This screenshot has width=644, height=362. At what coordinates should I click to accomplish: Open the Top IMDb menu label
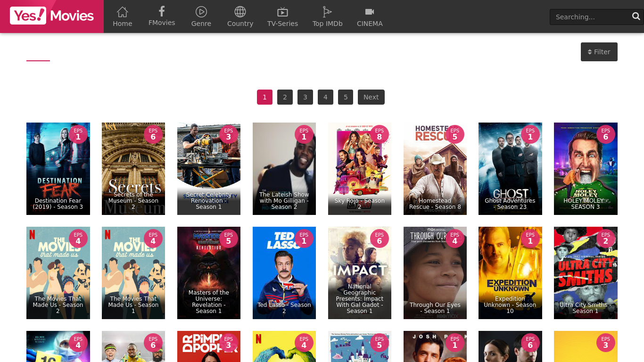pyautogui.click(x=327, y=24)
